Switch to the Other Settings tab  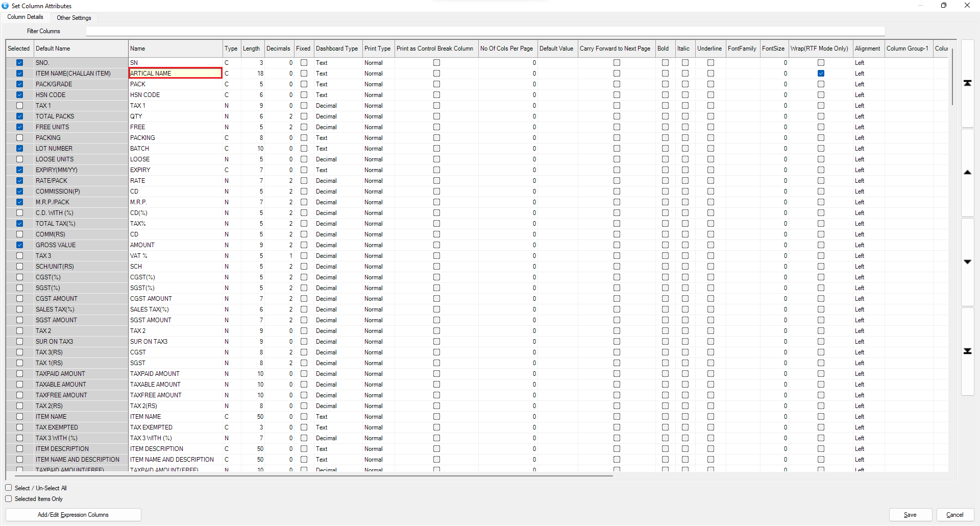pos(74,18)
